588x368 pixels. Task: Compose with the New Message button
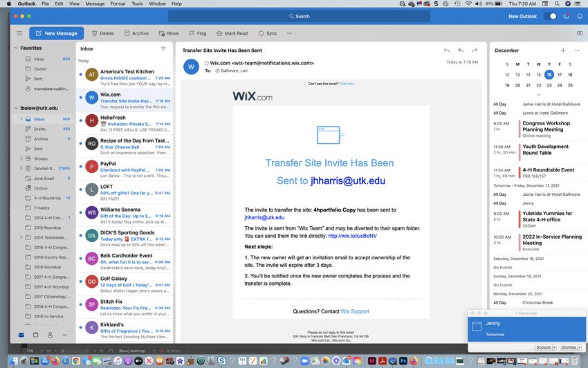coord(56,33)
